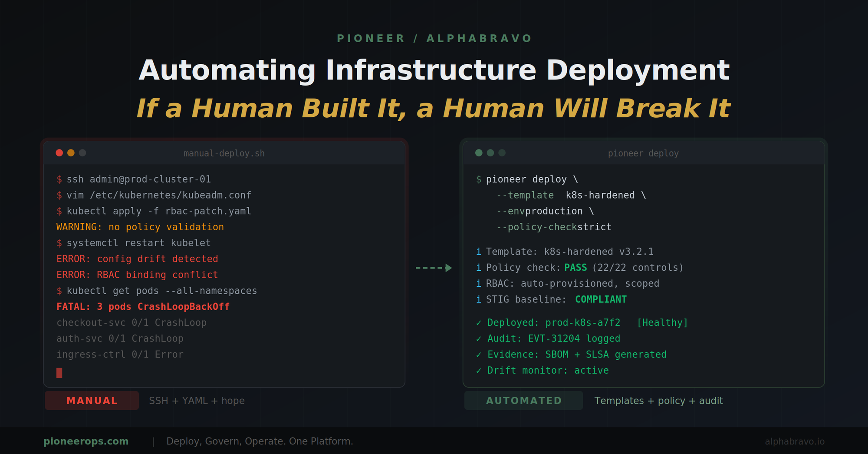This screenshot has height=454, width=868.
Task: Click the gray dot in manual-deploy.sh window
Action: click(x=82, y=153)
